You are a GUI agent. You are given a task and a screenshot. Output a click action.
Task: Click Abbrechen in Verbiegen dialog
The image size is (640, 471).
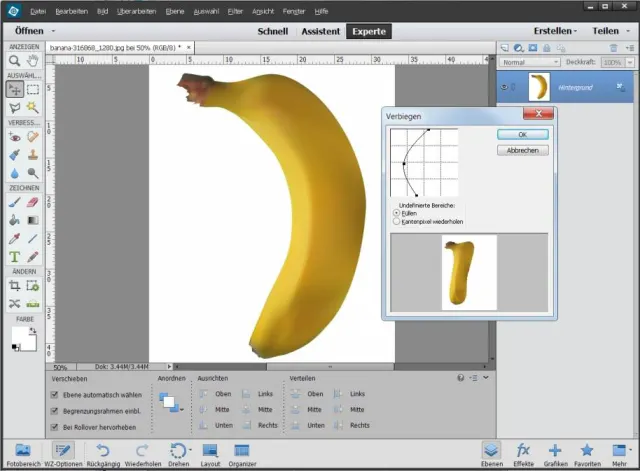(522, 150)
